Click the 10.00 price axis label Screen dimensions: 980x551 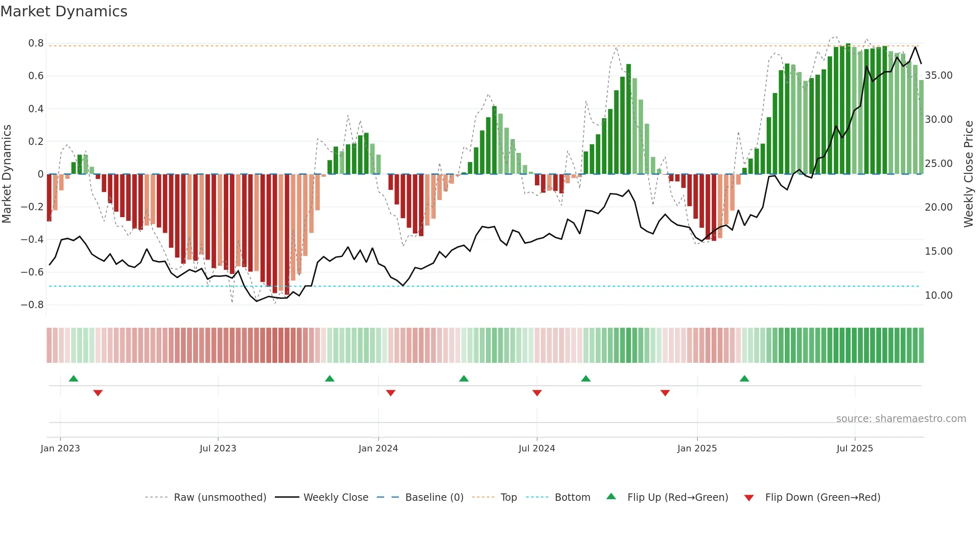tap(939, 295)
